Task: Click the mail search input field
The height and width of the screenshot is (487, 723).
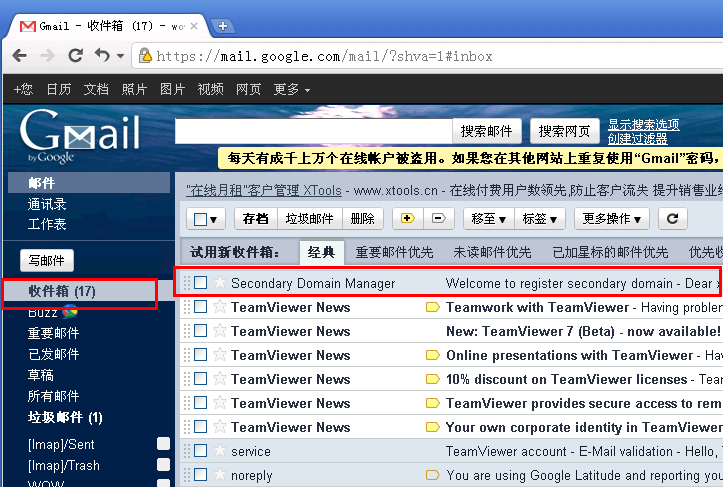Action: tap(312, 131)
